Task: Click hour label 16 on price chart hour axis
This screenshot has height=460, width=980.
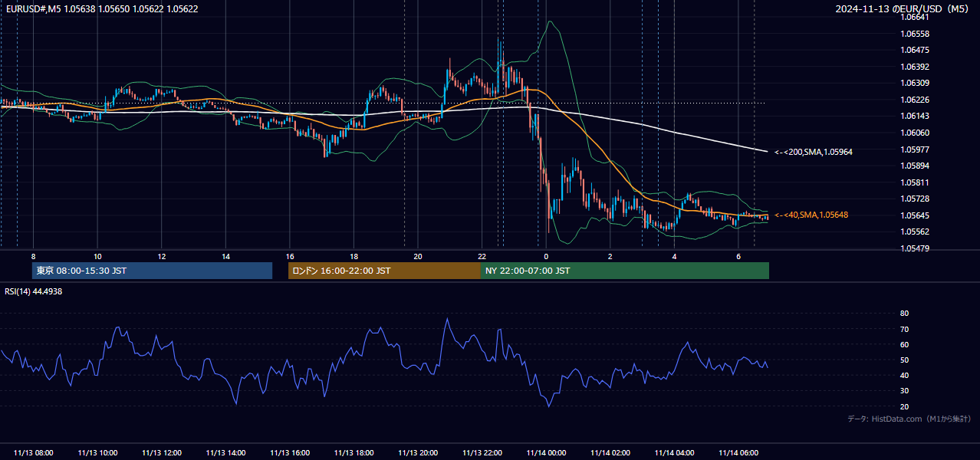Action: (290, 256)
